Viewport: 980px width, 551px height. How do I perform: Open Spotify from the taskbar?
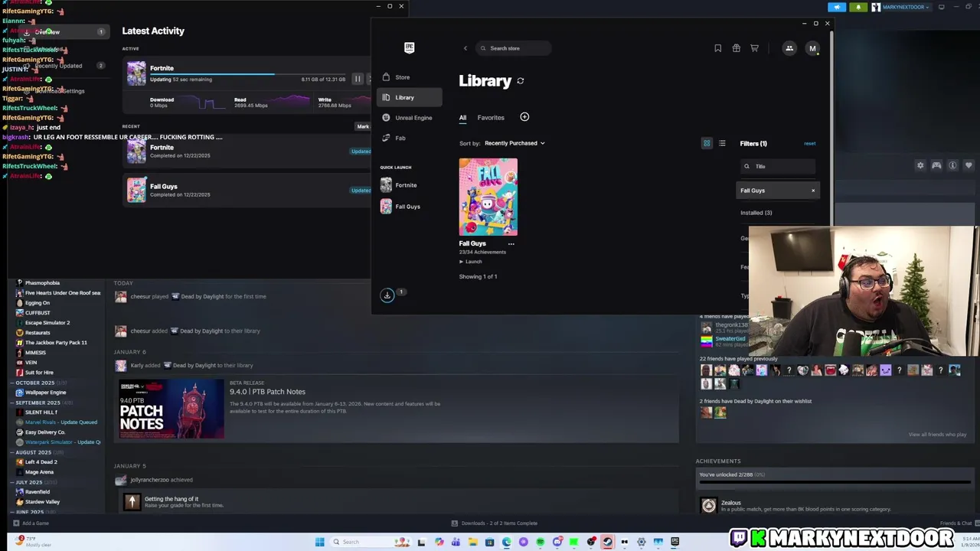tap(541, 542)
